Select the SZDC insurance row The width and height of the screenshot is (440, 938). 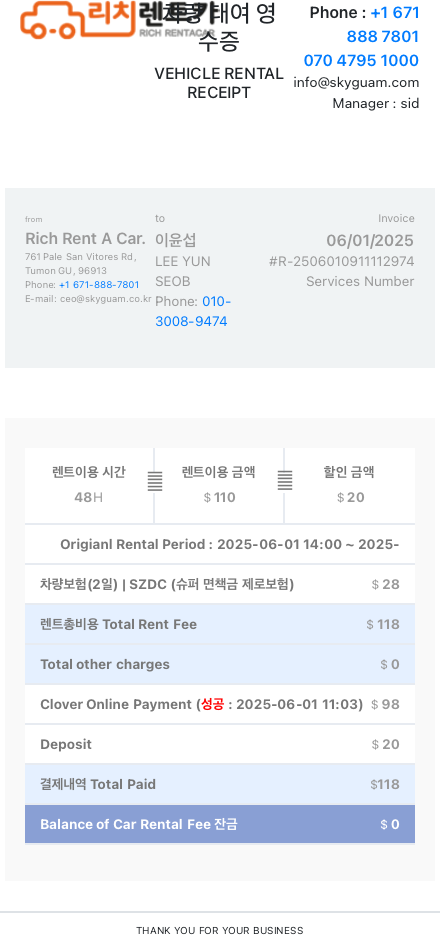219,584
